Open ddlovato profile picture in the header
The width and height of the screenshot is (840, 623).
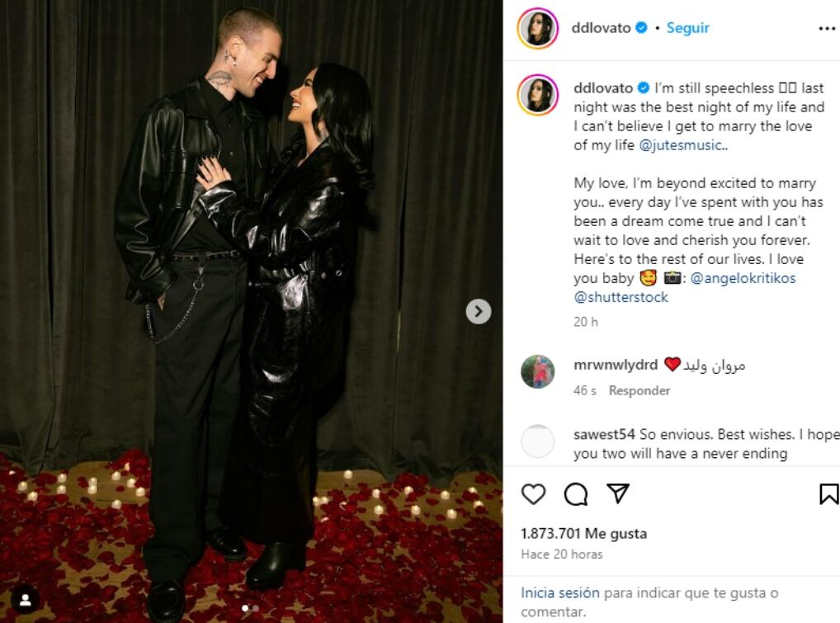tap(538, 28)
